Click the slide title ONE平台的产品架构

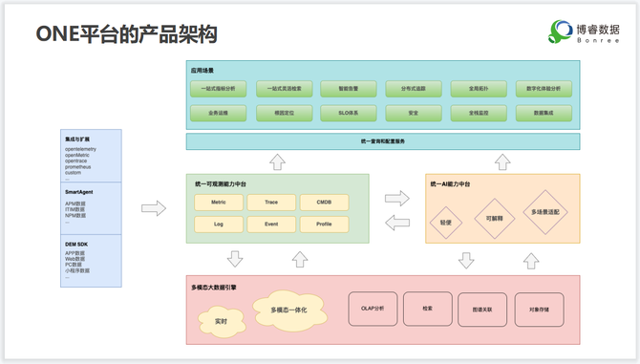pyautogui.click(x=126, y=34)
